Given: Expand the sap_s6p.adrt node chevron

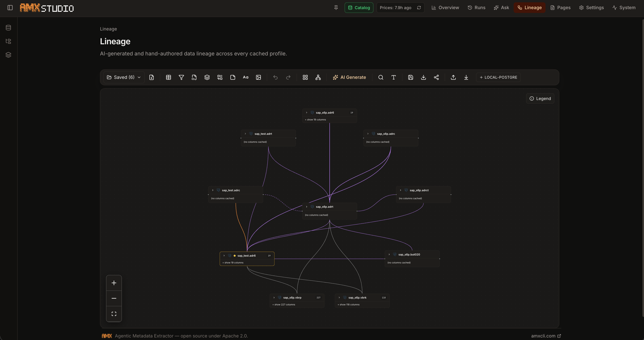Looking at the screenshot, I should (x=307, y=207).
